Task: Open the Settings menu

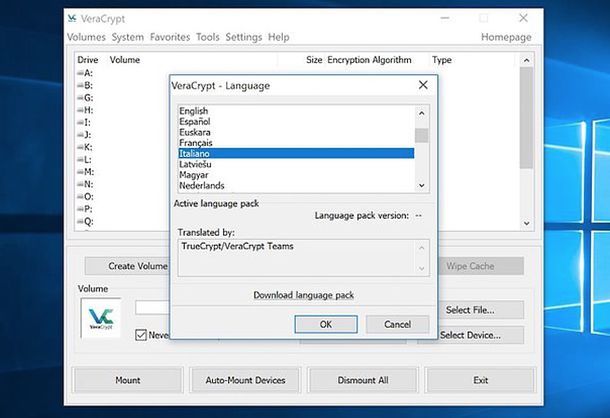Action: (x=244, y=37)
